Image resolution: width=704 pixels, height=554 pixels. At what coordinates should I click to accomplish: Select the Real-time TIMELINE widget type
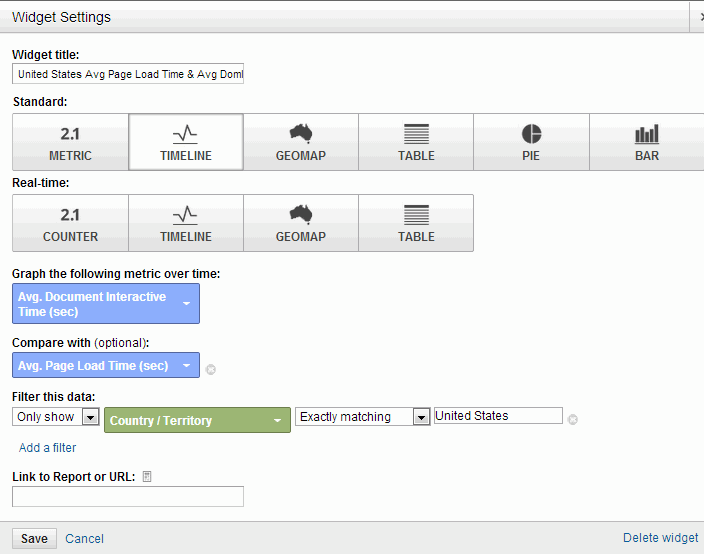186,223
